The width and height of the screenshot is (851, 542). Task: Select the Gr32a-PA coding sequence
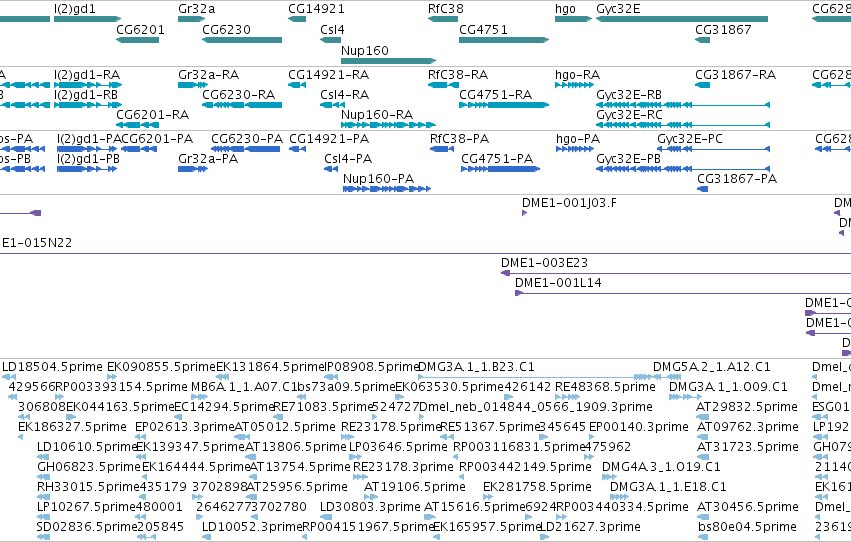coord(193,169)
